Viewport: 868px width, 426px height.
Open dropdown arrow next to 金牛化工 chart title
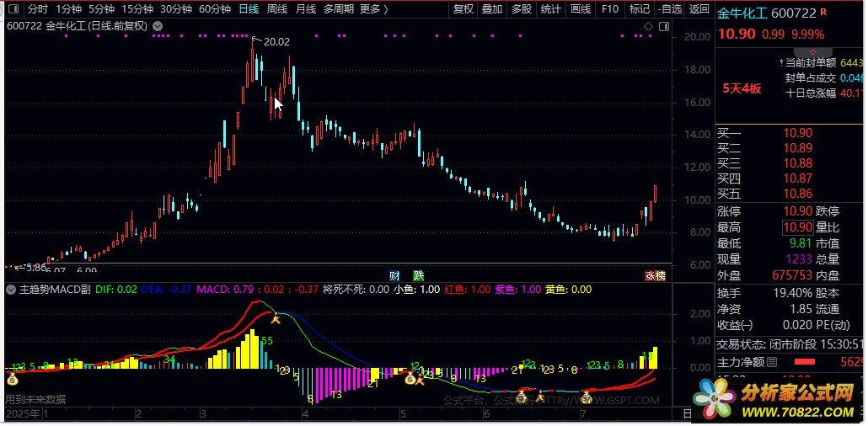pos(158,25)
